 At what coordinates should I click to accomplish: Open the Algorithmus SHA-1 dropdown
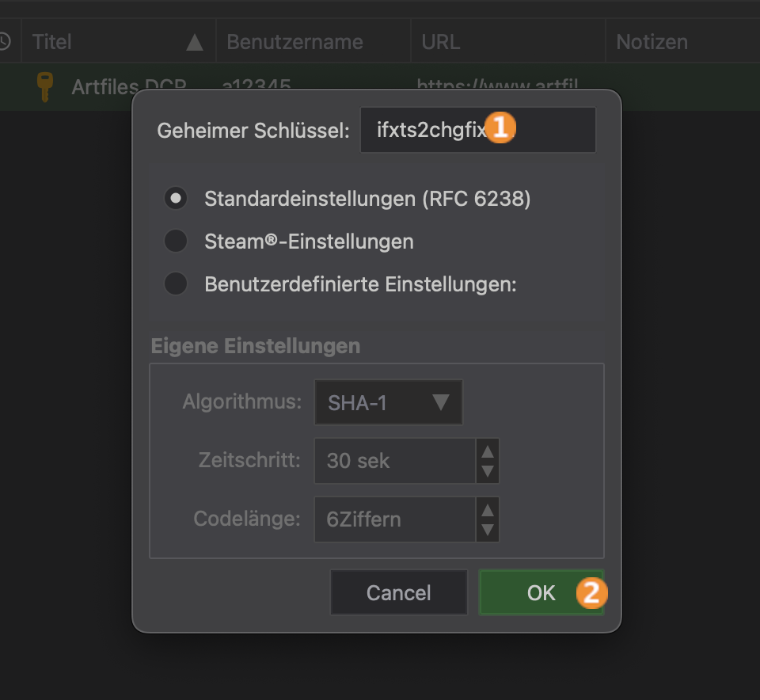388,402
